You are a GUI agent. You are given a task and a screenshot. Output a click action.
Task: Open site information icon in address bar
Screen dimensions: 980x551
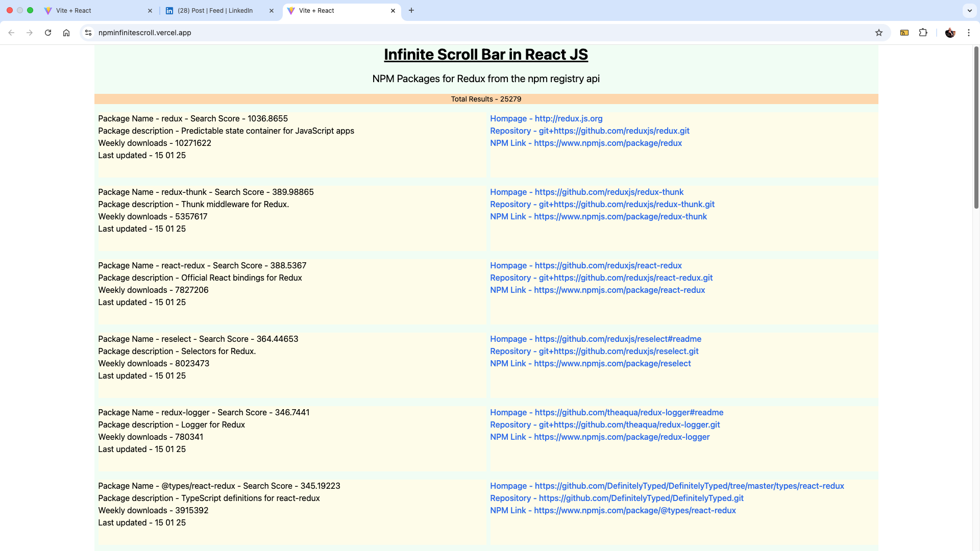88,33
